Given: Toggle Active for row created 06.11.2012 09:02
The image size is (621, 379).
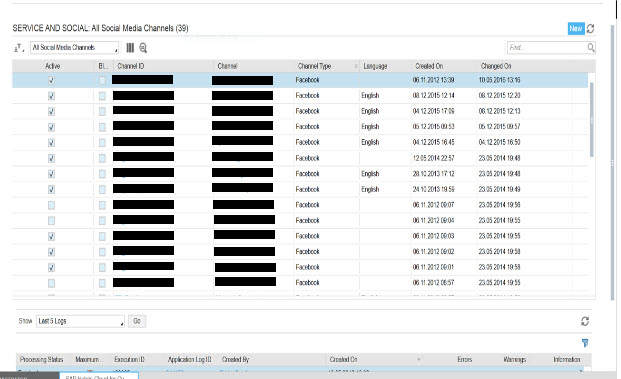Looking at the screenshot, I should click(x=51, y=252).
